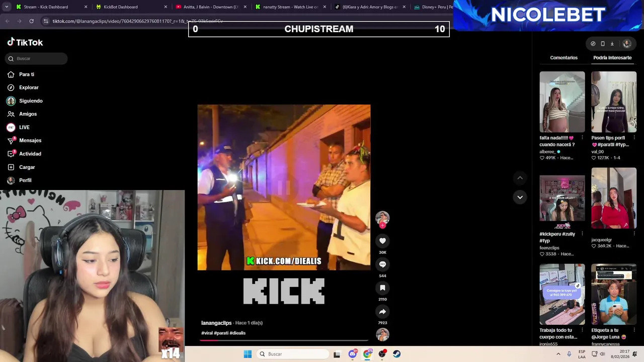
Task: Open Steam from the taskbar
Action: [x=397, y=354]
